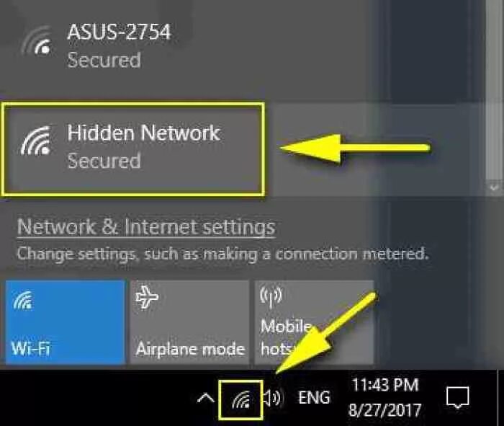Select the Hidden Network entry
The height and width of the screenshot is (426, 504).
point(133,148)
